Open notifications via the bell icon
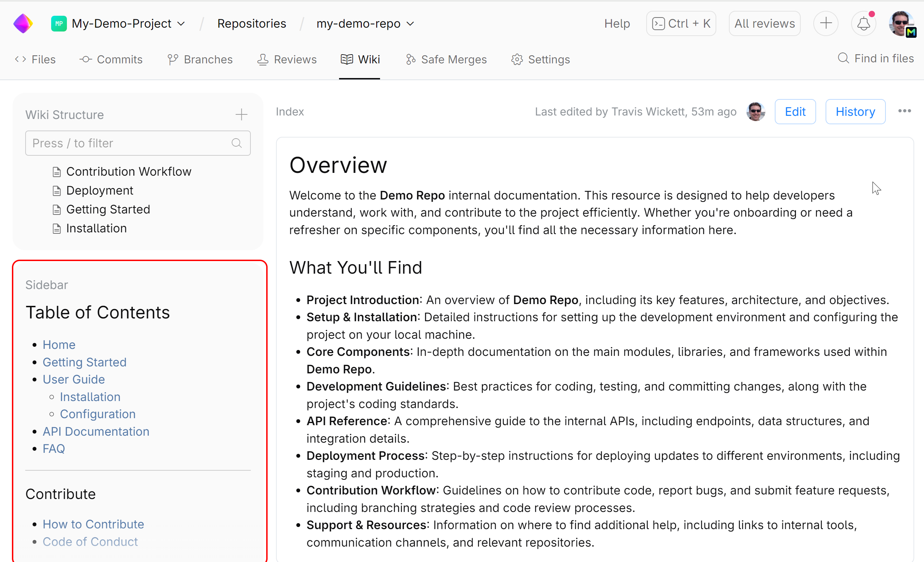The image size is (924, 562). (x=864, y=23)
